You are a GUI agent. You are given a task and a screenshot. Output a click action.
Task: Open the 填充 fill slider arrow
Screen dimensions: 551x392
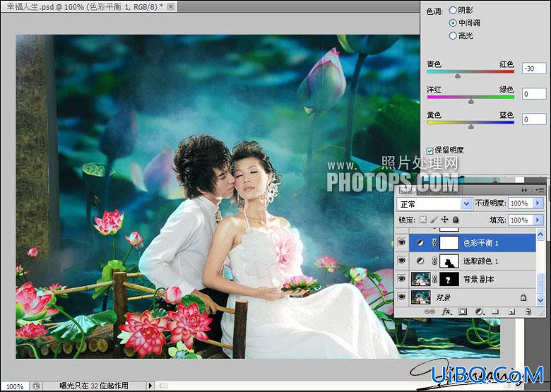pyautogui.click(x=538, y=220)
